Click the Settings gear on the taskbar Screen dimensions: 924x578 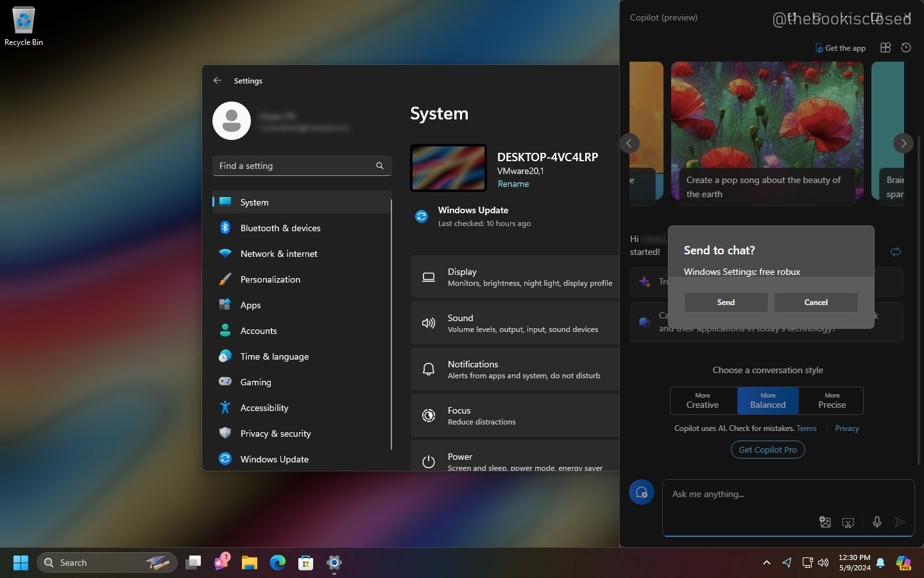(x=334, y=563)
